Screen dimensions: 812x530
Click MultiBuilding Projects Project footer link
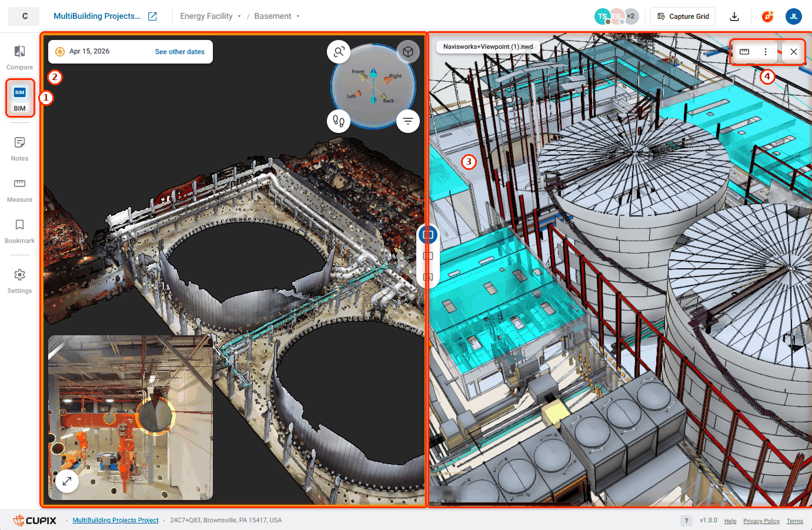tap(116, 521)
